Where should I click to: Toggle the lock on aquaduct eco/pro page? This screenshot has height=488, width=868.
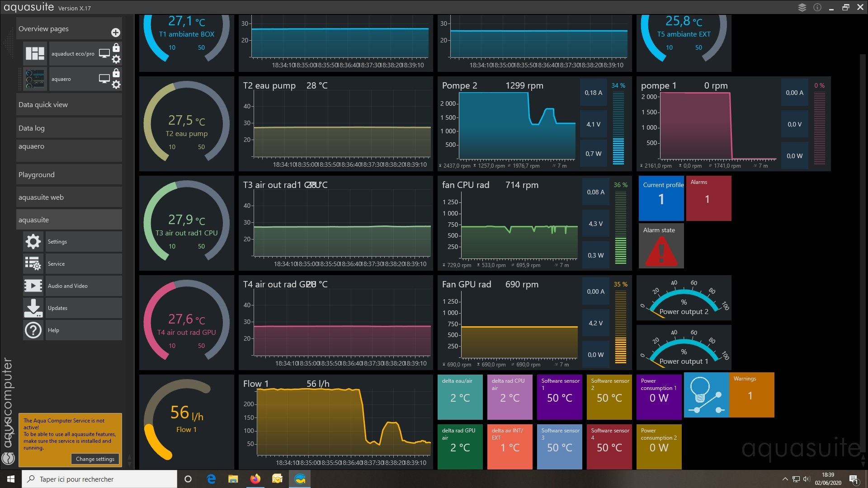coord(116,48)
